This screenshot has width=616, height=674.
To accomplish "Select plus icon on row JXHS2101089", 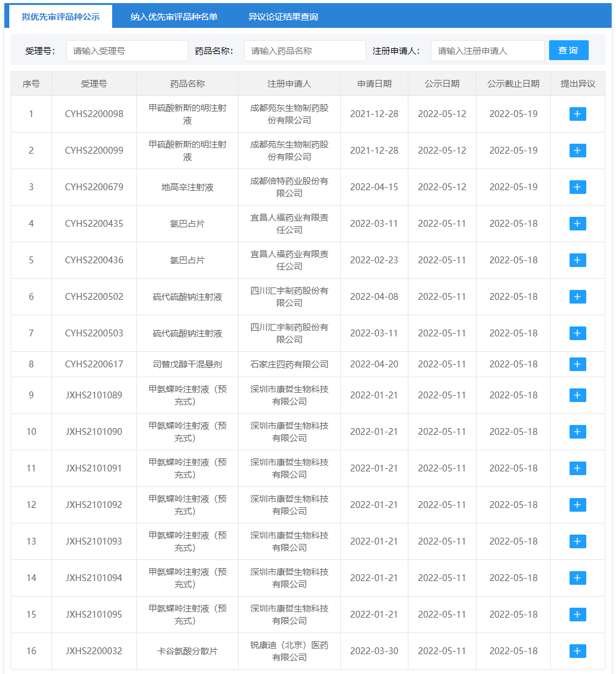I will pyautogui.click(x=577, y=395).
